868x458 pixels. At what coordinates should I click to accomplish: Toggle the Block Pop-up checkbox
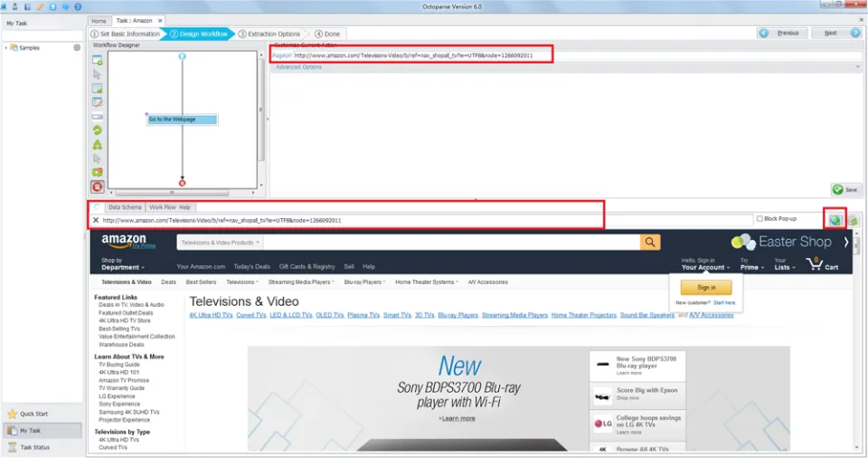(759, 218)
